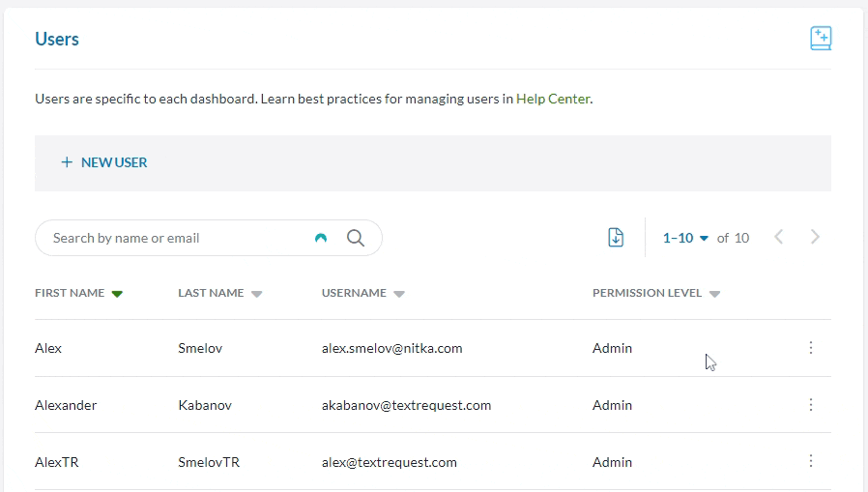Sort by Last Name column arrow
This screenshot has width=868, height=492.
256,294
